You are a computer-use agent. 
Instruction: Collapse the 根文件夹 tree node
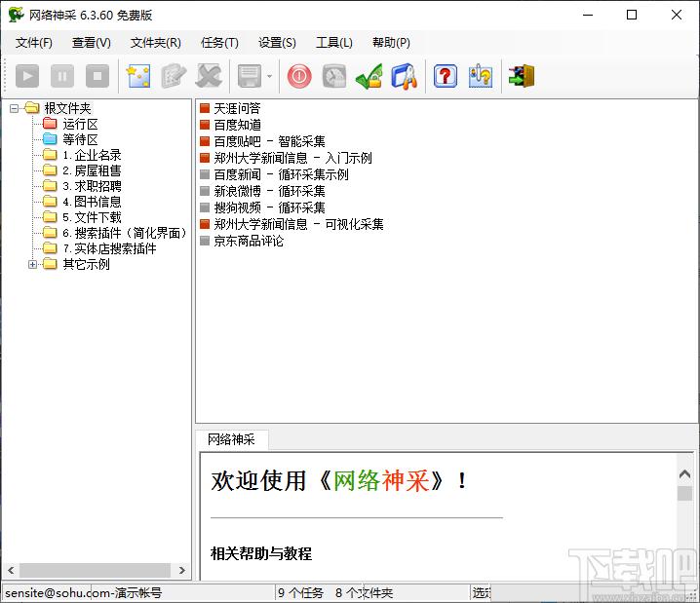[15, 108]
